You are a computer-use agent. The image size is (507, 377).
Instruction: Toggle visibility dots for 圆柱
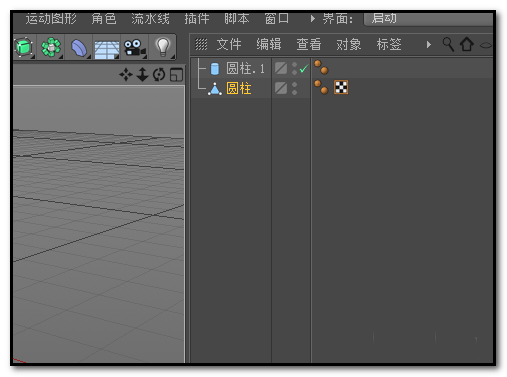point(294,88)
